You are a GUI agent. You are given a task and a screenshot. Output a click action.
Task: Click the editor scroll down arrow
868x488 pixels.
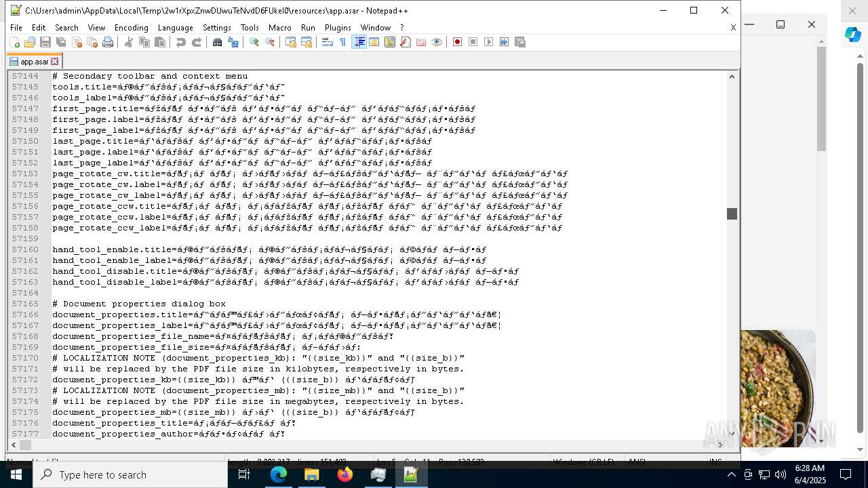point(732,434)
